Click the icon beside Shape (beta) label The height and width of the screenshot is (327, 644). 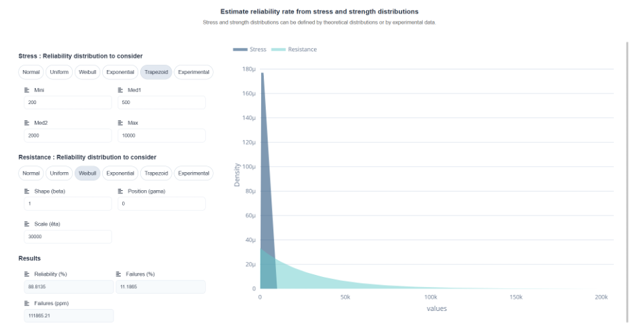(x=27, y=191)
